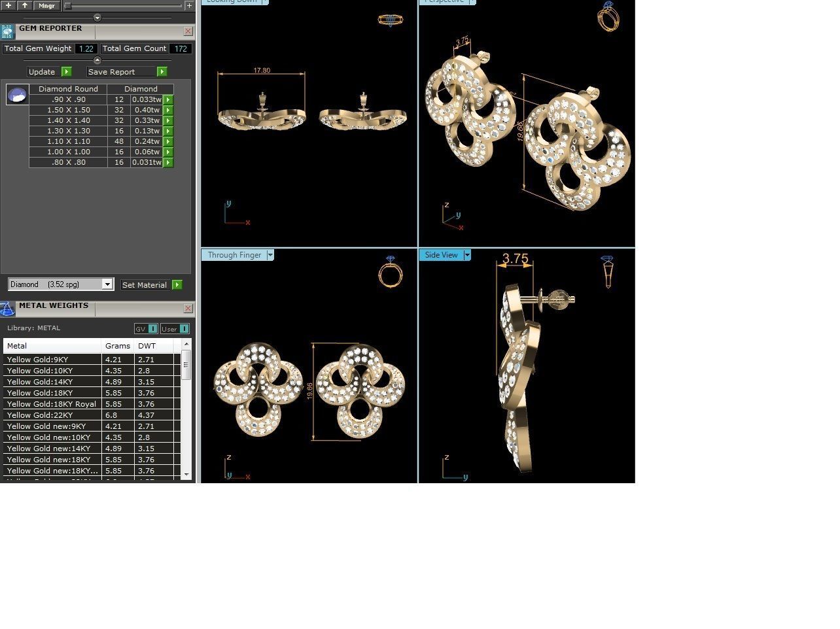Click the Grams column header

118,346
